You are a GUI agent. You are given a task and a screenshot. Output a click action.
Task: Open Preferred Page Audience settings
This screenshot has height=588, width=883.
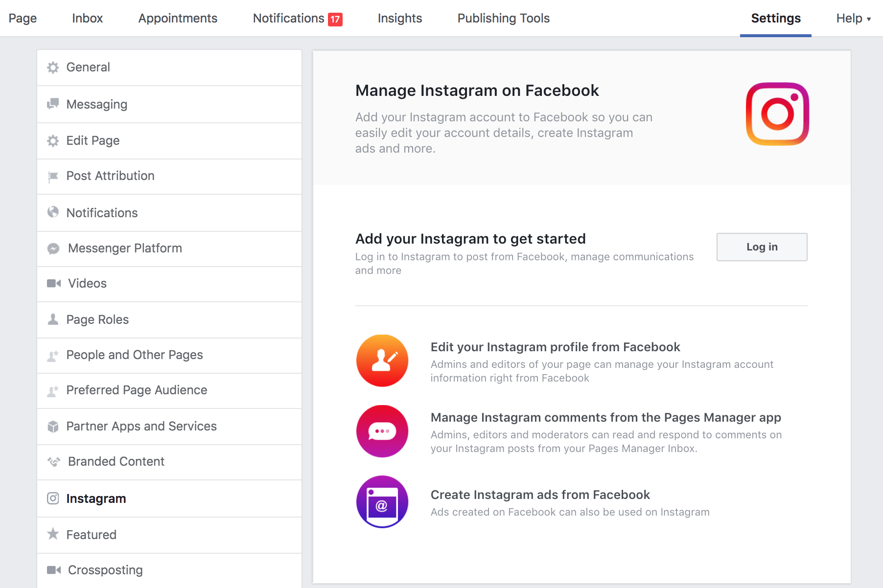coord(137,390)
